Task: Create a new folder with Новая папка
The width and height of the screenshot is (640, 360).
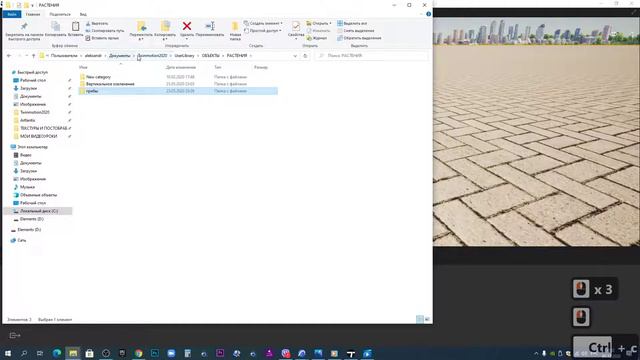Action: tap(235, 31)
